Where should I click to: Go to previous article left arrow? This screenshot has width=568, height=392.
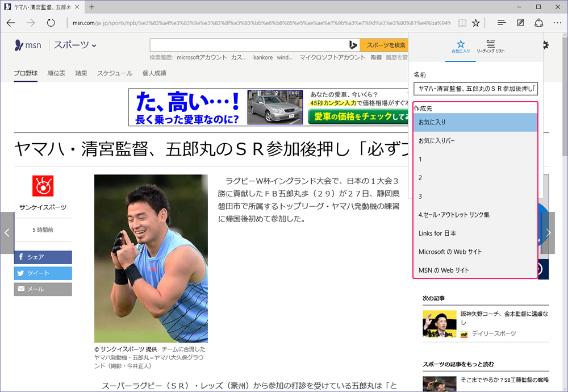[x=7, y=232]
